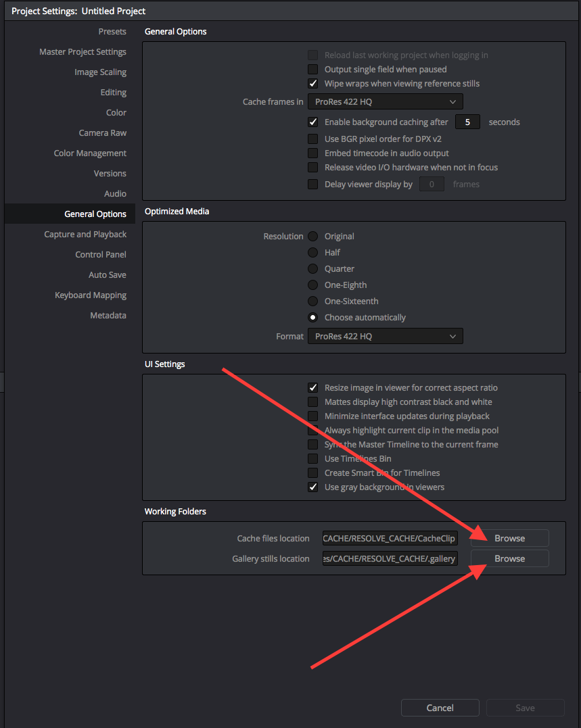
Task: Open the Presets settings page
Action: 112,32
